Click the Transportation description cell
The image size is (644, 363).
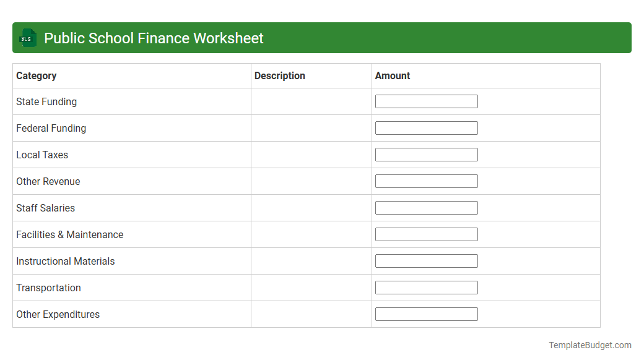coord(311,287)
